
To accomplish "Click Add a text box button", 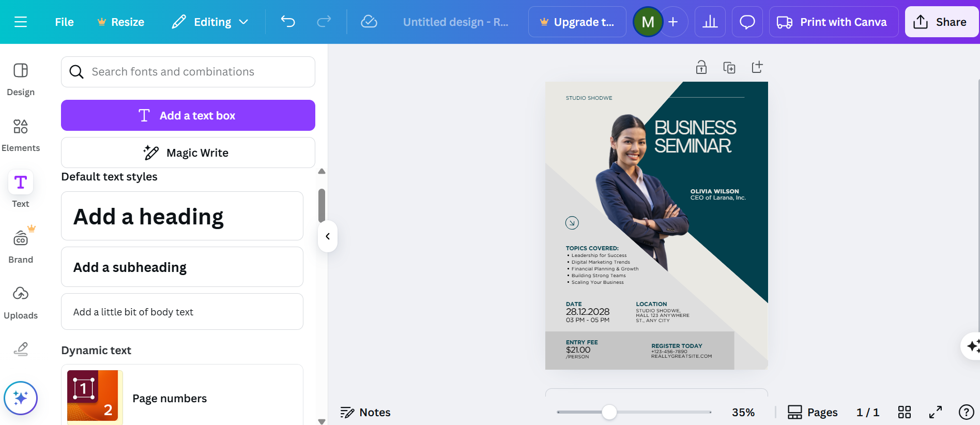I will 188,115.
